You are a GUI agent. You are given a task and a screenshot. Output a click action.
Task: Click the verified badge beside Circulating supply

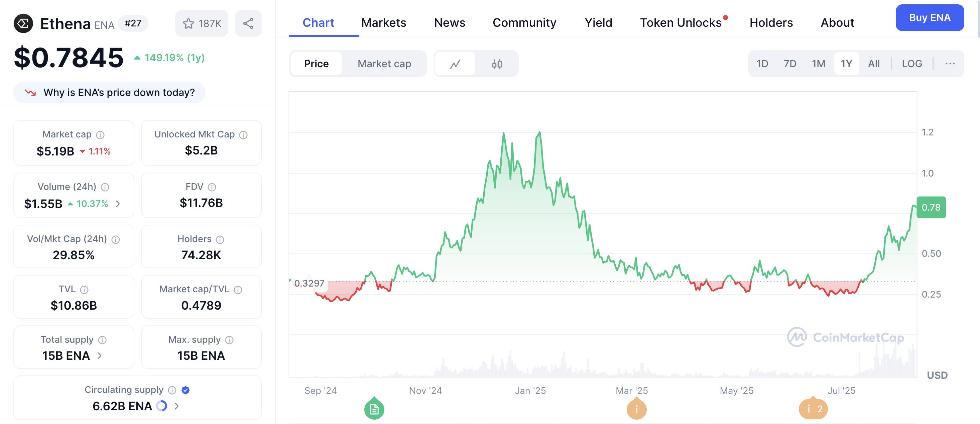[186, 390]
